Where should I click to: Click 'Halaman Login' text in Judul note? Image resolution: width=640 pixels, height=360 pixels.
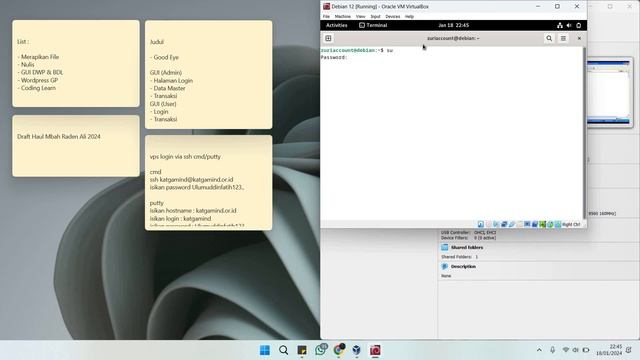point(173,81)
